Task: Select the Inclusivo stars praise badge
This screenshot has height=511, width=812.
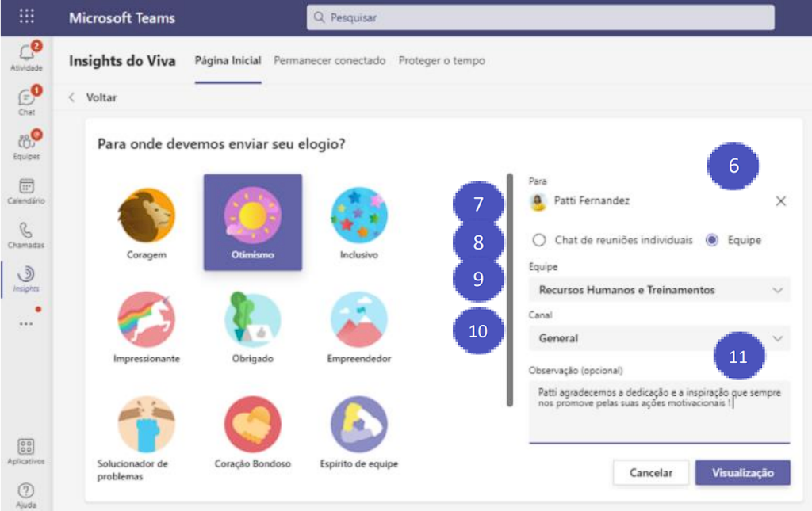Action: point(359,223)
